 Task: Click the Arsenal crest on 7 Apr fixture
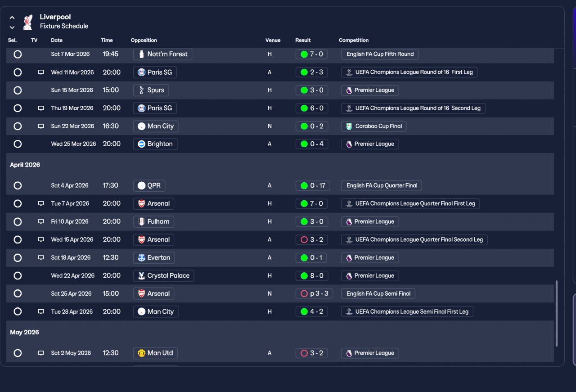(141, 204)
